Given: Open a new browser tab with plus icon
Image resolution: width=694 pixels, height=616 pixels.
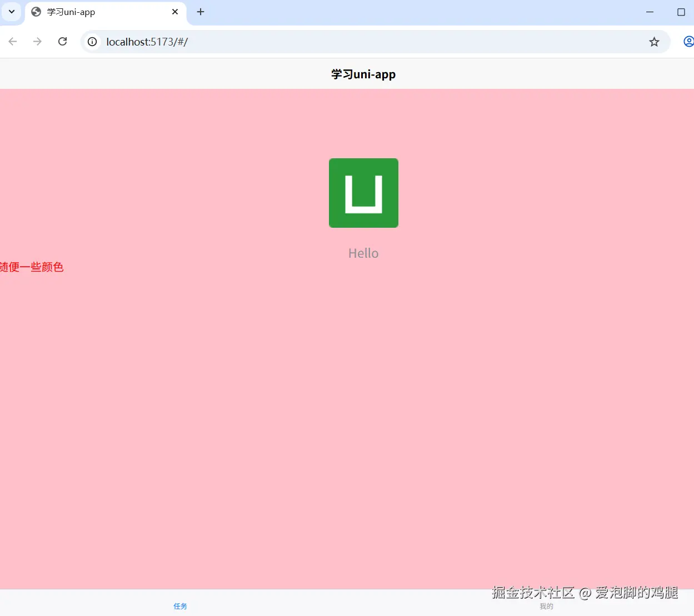Looking at the screenshot, I should (201, 12).
